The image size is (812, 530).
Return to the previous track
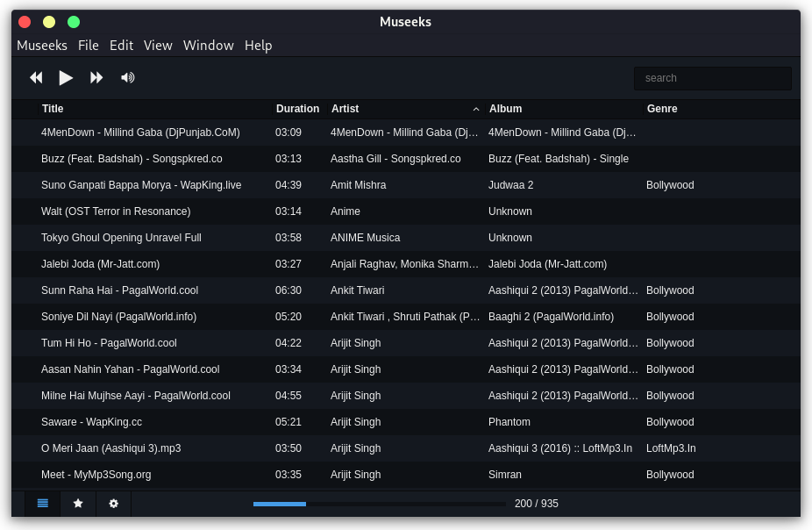[36, 77]
